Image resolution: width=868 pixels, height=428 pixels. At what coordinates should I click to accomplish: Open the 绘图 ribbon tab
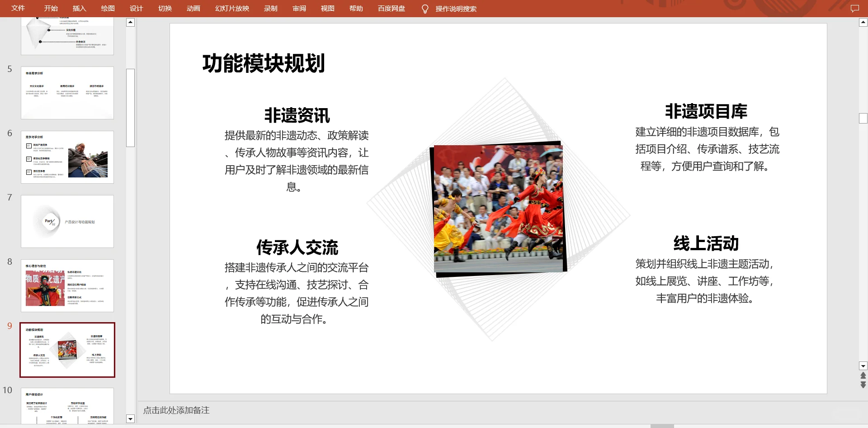108,9
